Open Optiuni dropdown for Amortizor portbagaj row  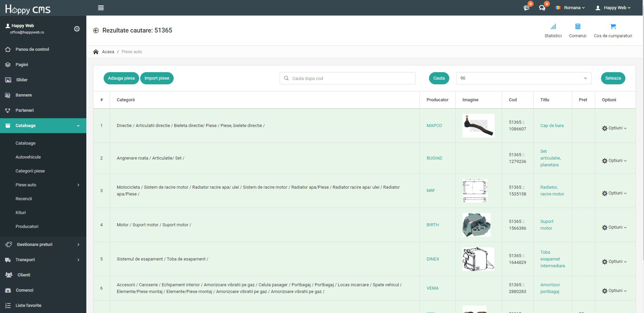coord(614,291)
